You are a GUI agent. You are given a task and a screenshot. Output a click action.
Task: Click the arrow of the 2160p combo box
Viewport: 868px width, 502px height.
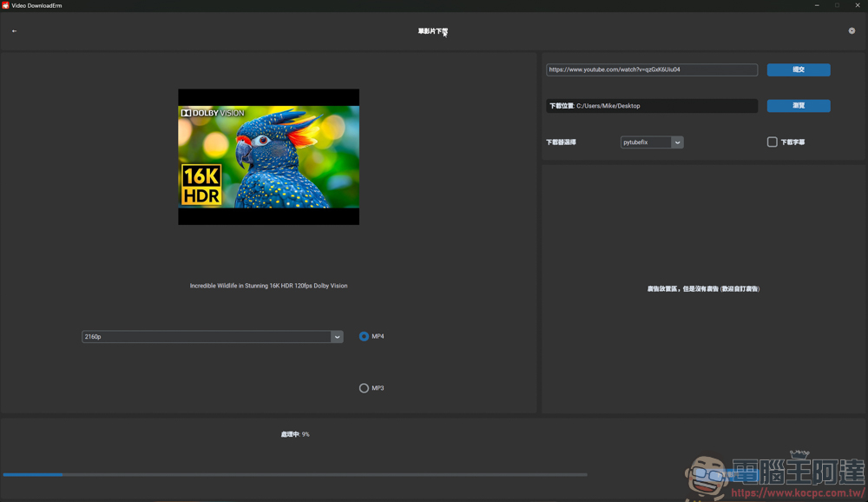pos(337,337)
